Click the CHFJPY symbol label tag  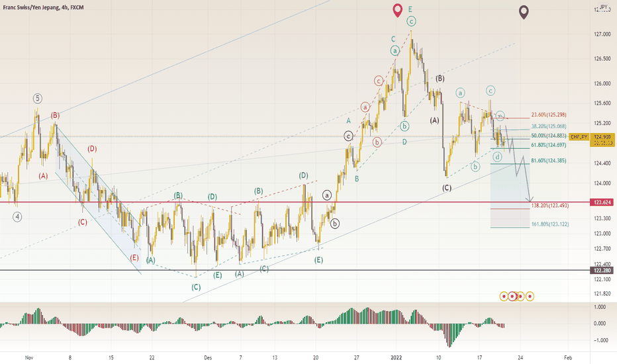pos(579,137)
